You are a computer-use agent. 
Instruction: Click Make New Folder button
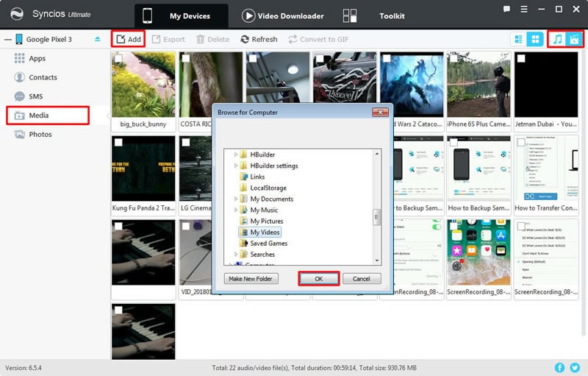click(251, 279)
